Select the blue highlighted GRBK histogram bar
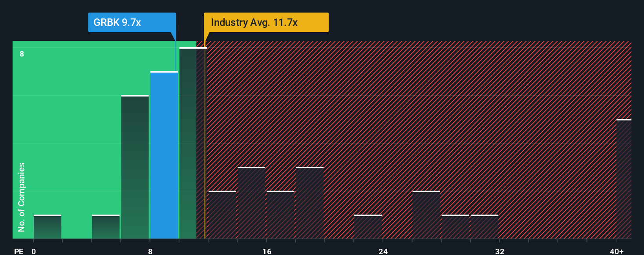The image size is (644, 255). point(164,155)
